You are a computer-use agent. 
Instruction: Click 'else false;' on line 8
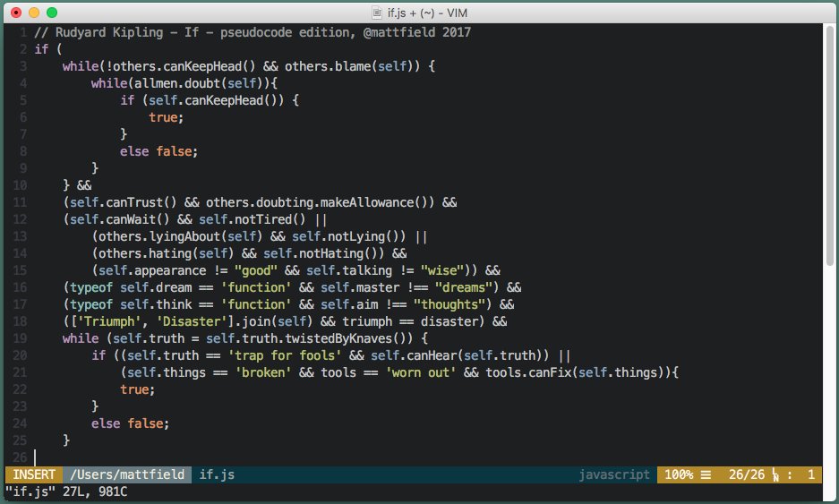(158, 151)
